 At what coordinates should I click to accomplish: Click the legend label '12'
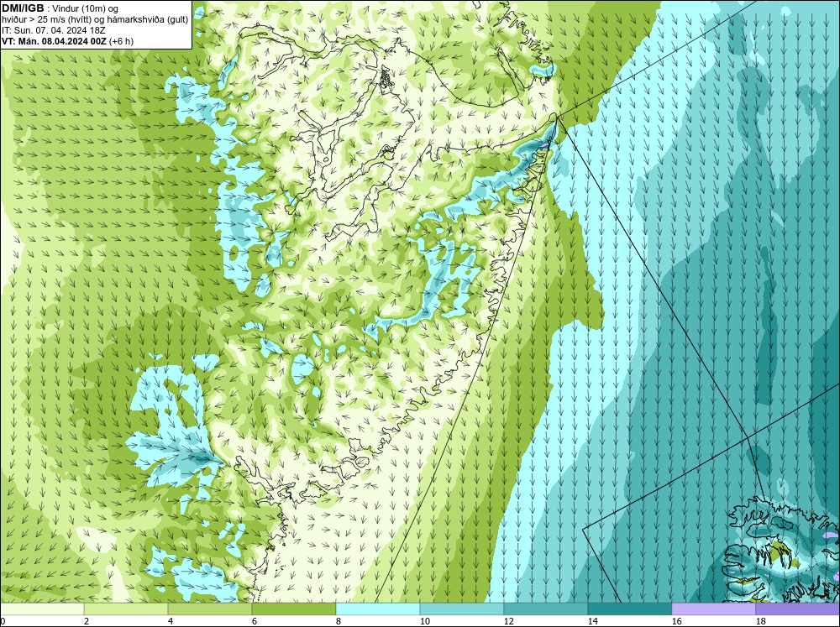click(508, 621)
